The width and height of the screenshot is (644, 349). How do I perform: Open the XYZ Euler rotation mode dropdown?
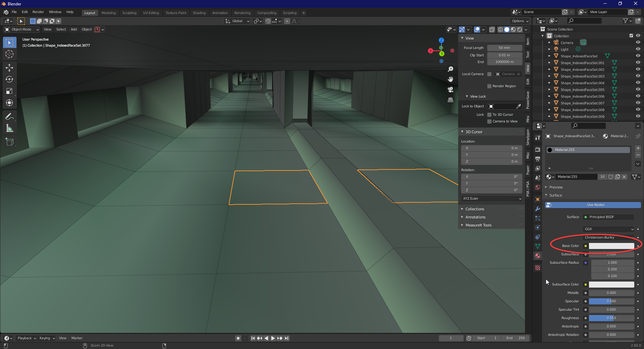click(x=492, y=199)
